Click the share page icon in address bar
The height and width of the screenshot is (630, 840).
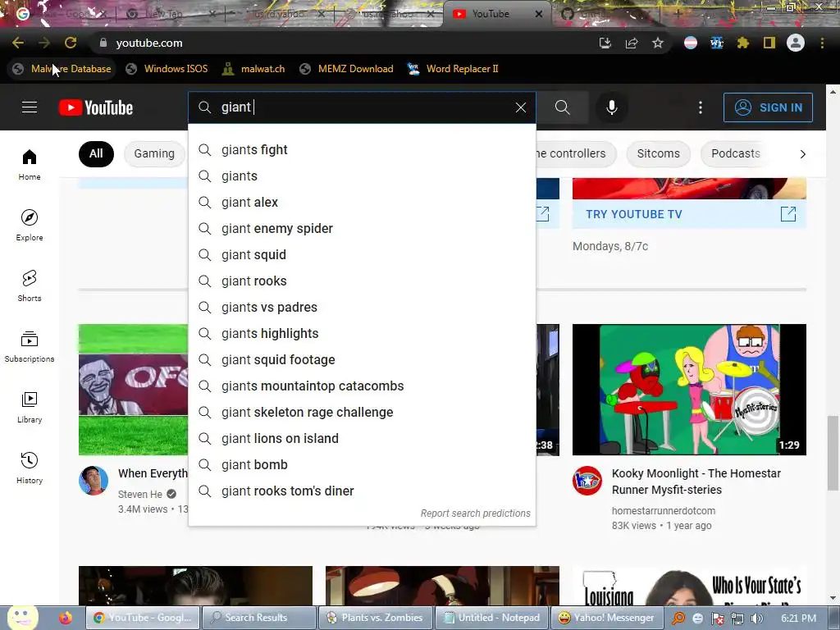(632, 43)
